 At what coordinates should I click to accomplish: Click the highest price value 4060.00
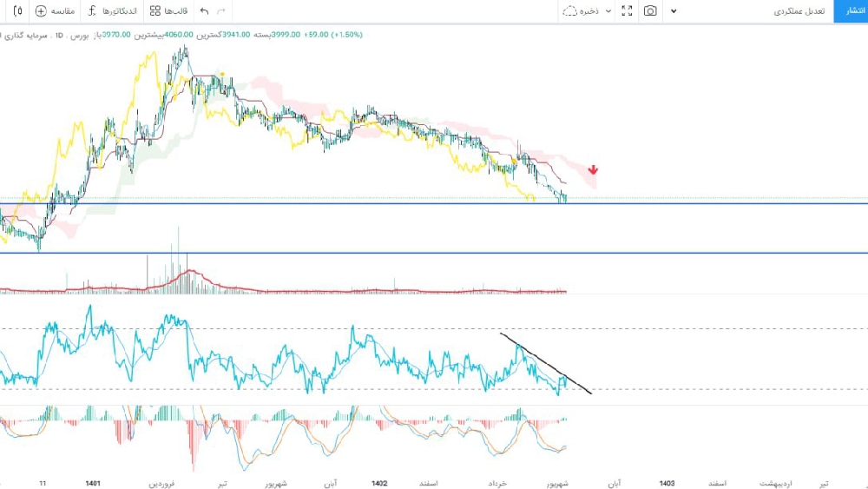[x=178, y=35]
